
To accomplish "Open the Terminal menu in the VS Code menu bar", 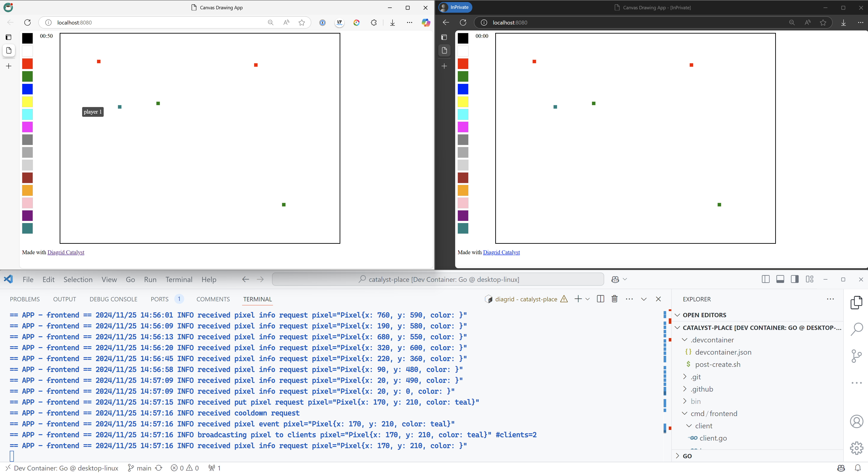I will tap(179, 280).
